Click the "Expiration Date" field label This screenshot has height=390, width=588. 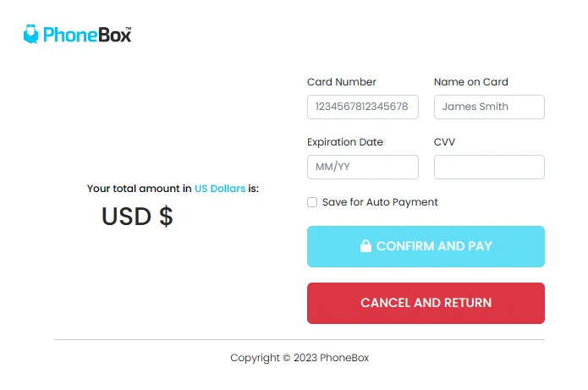coord(345,142)
